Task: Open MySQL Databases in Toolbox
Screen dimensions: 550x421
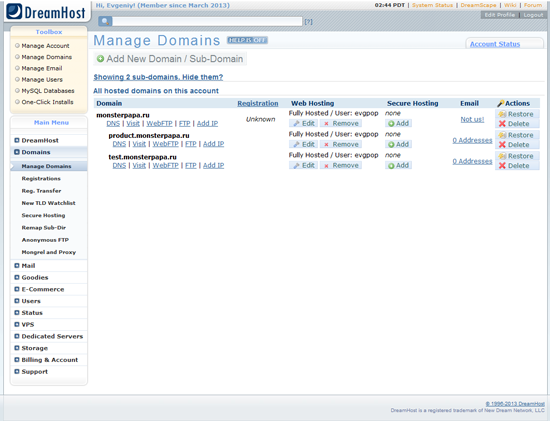Action: pyautogui.click(x=48, y=91)
